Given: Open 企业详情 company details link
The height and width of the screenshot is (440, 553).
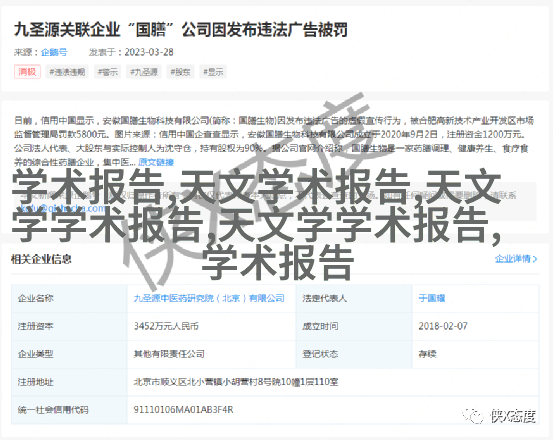Looking at the screenshot, I should click(x=512, y=259).
